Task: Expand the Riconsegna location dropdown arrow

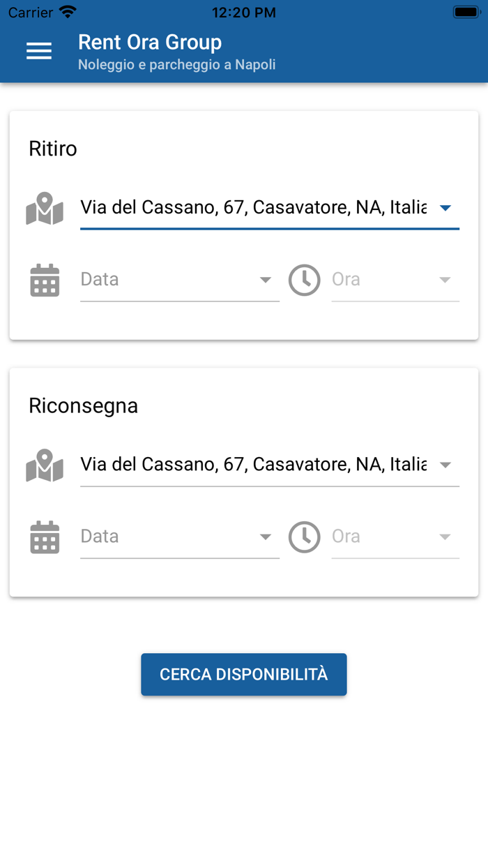Action: [x=445, y=465]
